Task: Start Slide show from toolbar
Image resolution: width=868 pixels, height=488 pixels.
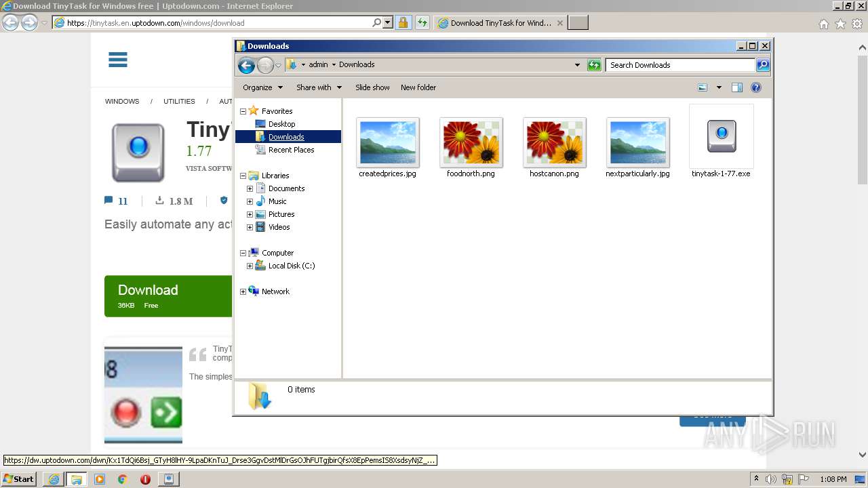Action: click(372, 87)
